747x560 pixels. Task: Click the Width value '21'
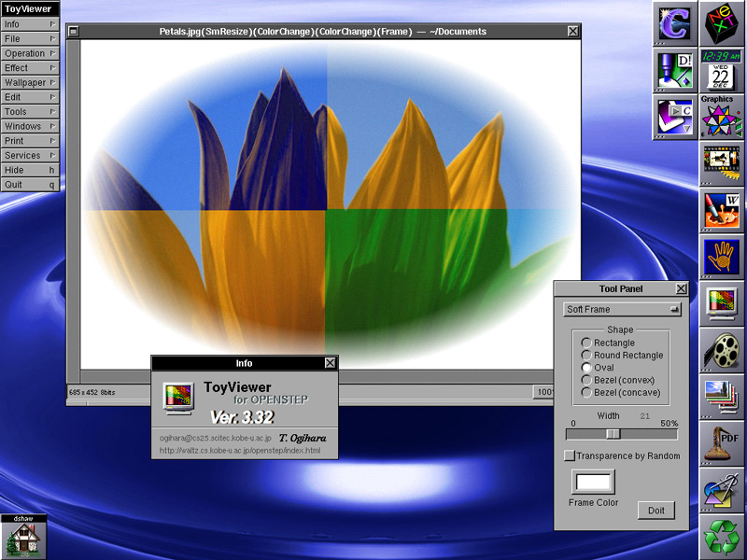[644, 415]
